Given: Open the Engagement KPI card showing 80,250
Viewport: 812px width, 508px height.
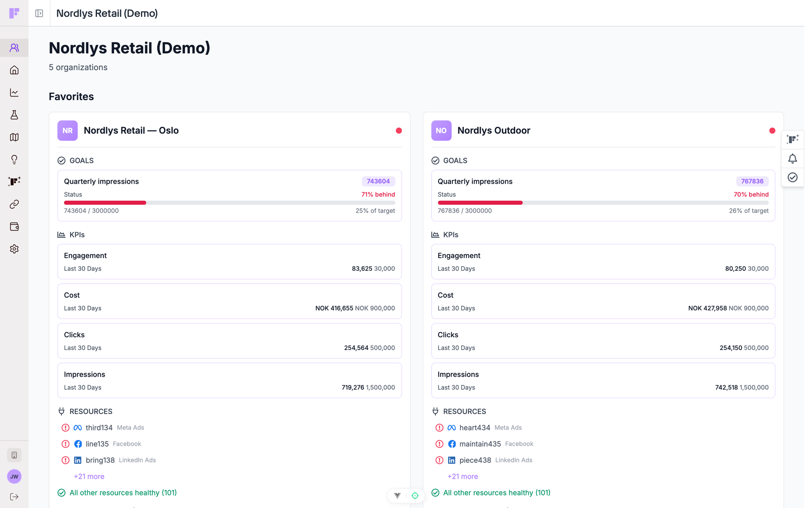Looking at the screenshot, I should click(x=603, y=262).
